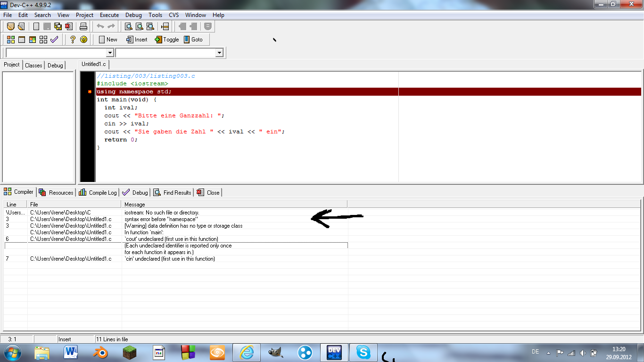This screenshot has width=644, height=362.
Task: Click the Compile icon in the toolbar
Action: coord(10,40)
